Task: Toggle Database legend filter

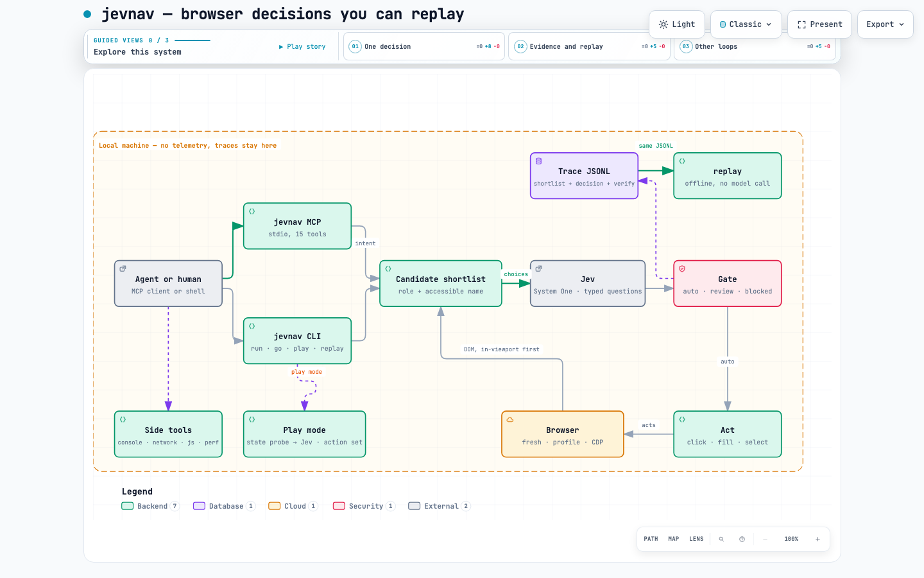Action: pyautogui.click(x=225, y=506)
